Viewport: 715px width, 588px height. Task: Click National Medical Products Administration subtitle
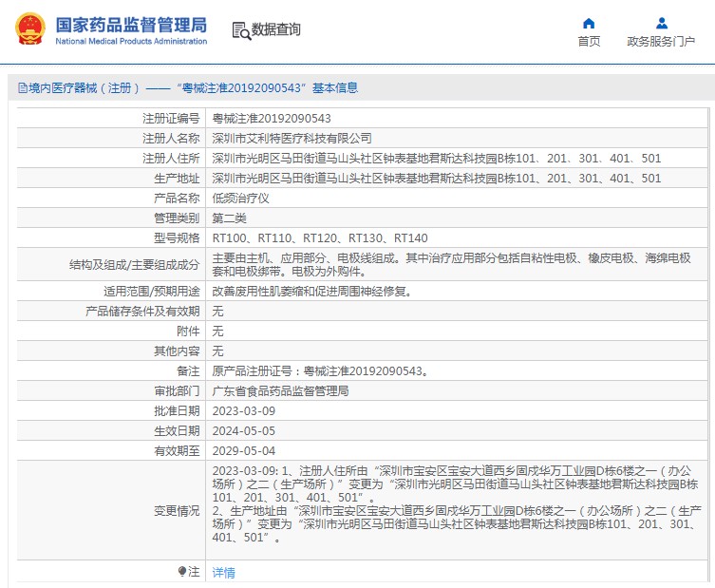(x=131, y=41)
